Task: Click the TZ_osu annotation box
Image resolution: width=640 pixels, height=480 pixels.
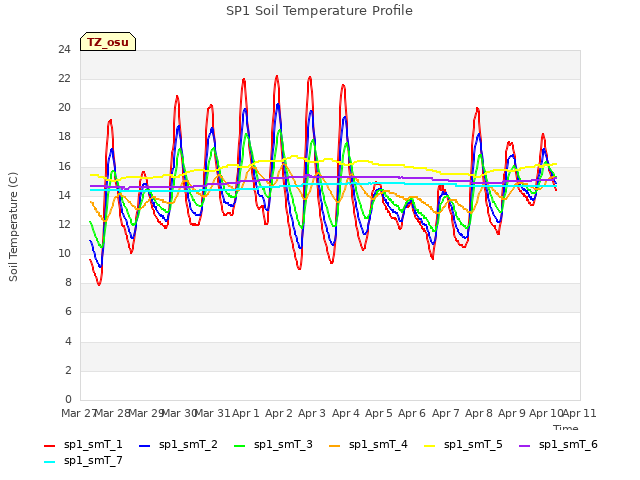Action: tap(108, 42)
